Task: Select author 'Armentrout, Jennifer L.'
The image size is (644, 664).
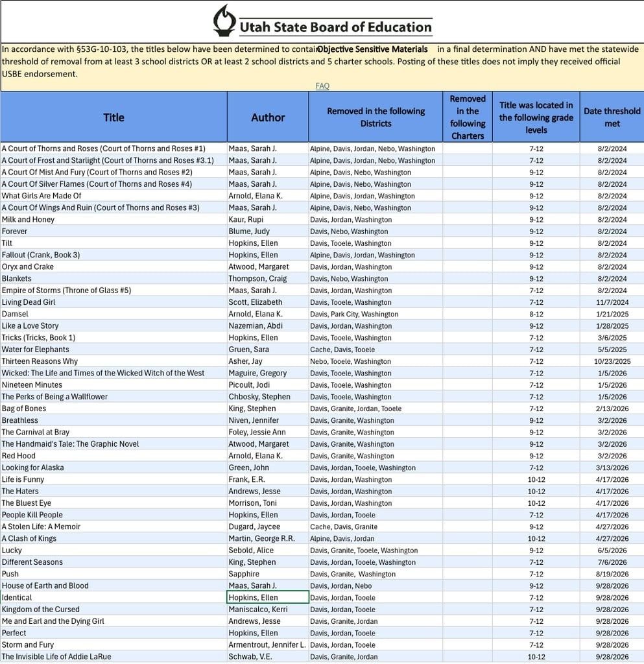Action: [x=268, y=646]
